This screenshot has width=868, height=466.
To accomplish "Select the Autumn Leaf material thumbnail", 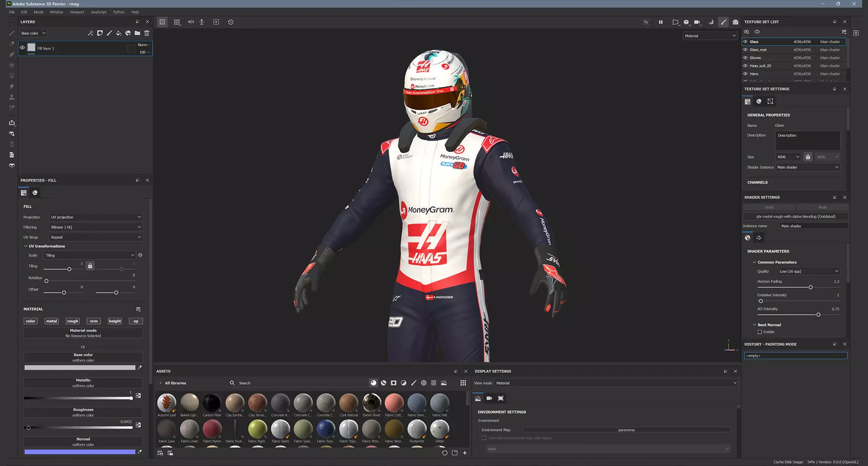I will pyautogui.click(x=166, y=402).
